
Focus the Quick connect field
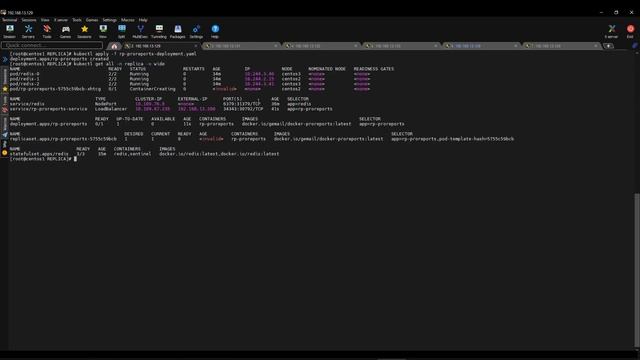tap(52, 45)
